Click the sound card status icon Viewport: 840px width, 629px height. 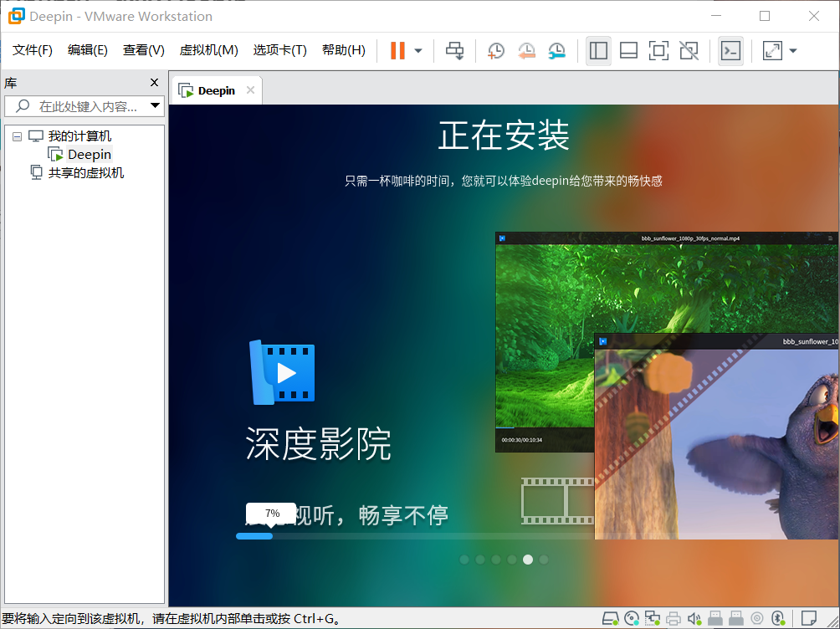(694, 619)
